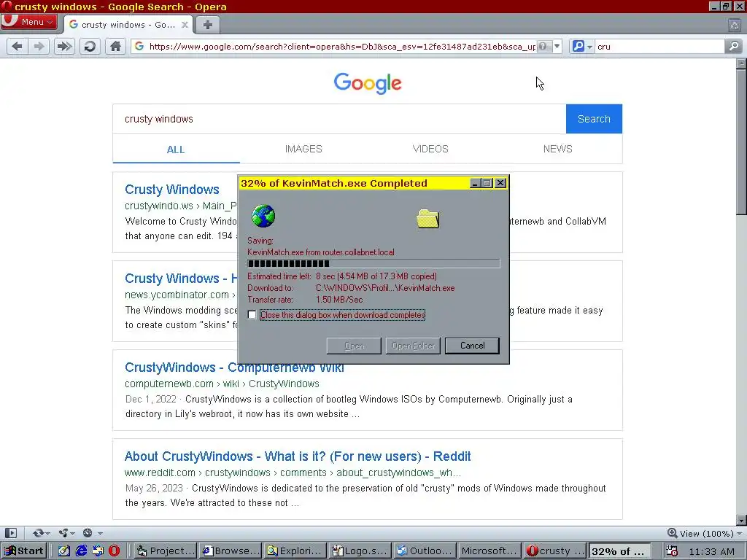Viewport: 747px width, 560px height.
Task: Open the address bar history dropdown arrow
Action: pos(557,46)
